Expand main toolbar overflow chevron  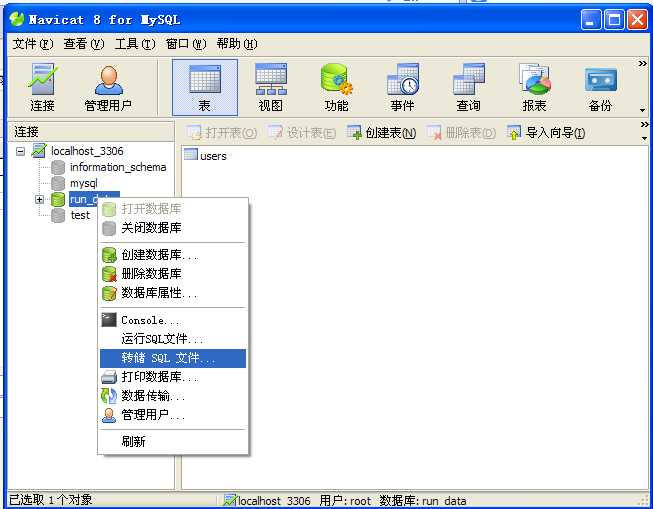tap(643, 63)
